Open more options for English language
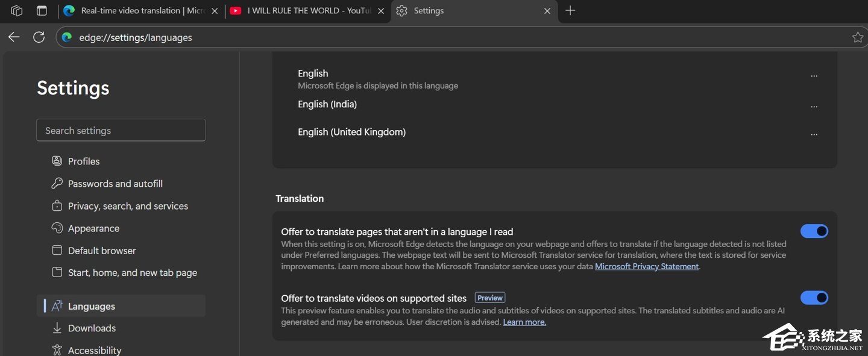The height and width of the screenshot is (356, 868). (x=814, y=75)
